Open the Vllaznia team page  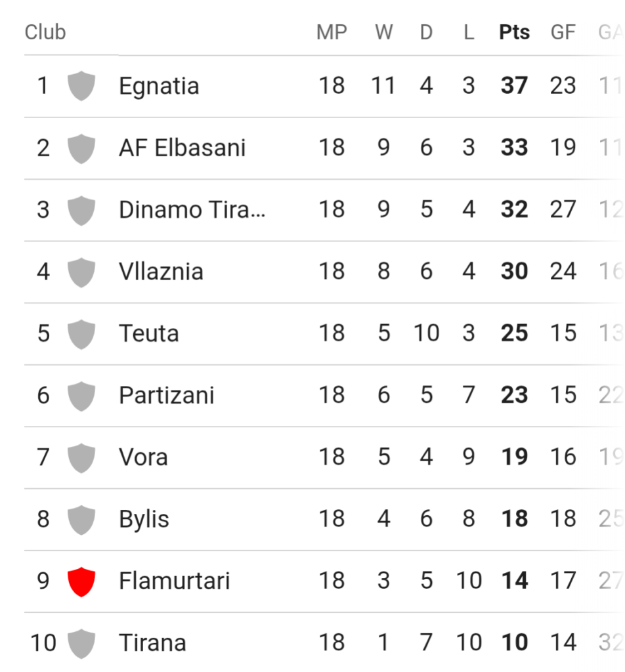click(161, 272)
